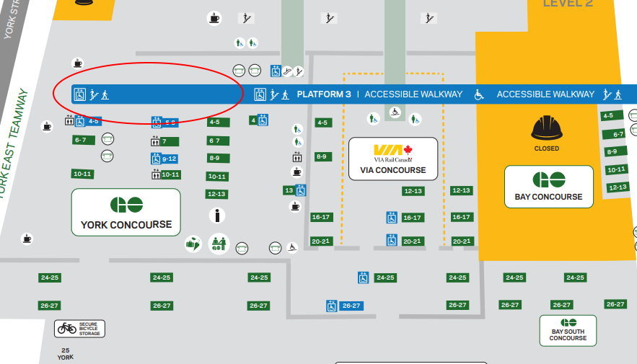Screen dimensions: 637x364
Task: Click the baggage services icon
Action: (193, 244)
